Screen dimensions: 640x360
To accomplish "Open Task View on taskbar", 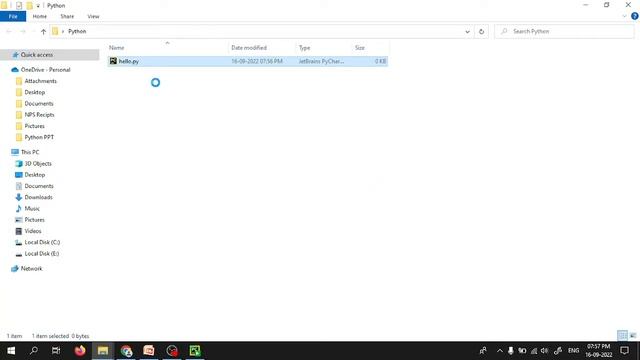I will [56, 351].
